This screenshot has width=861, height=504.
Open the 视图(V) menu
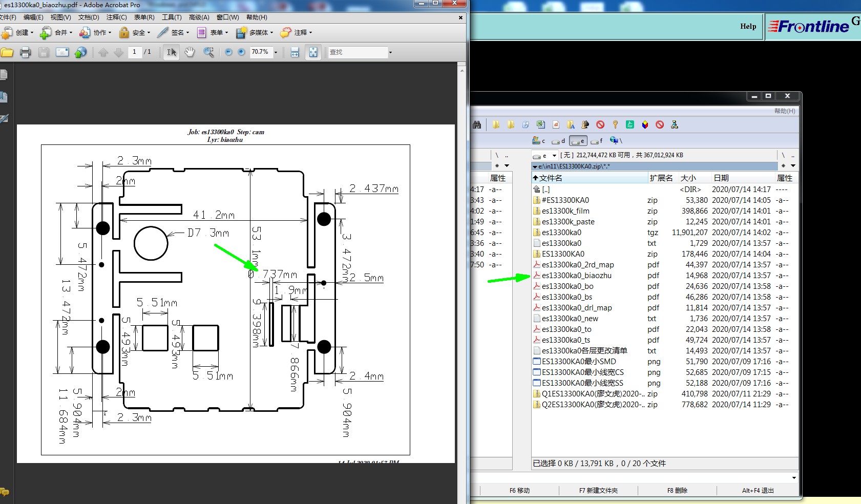(60, 17)
